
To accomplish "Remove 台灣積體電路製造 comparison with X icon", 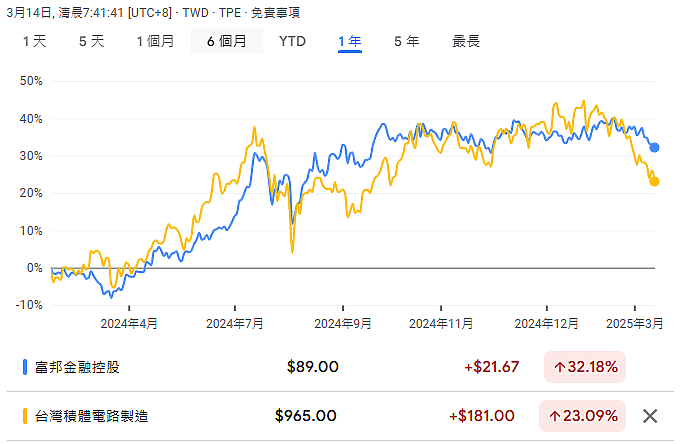I will click(x=650, y=416).
